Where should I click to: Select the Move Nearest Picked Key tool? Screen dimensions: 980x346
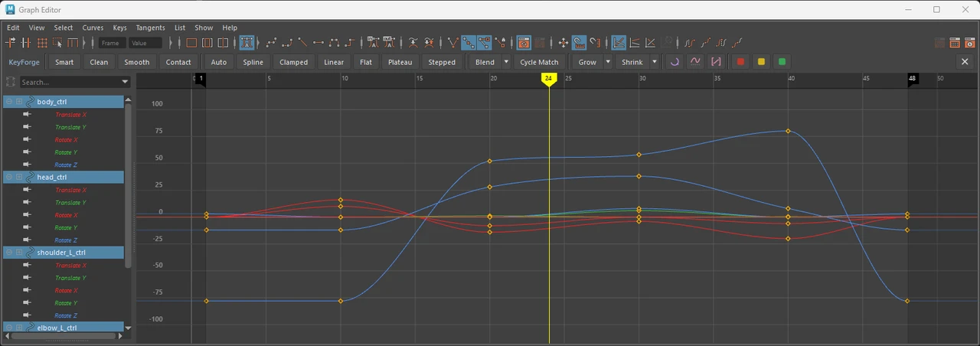click(10, 43)
